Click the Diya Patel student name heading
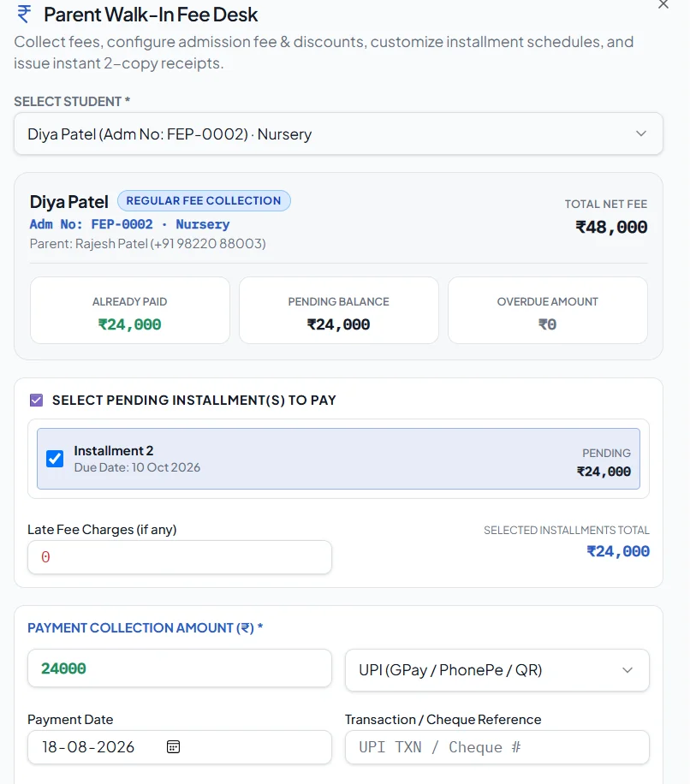 (69, 201)
